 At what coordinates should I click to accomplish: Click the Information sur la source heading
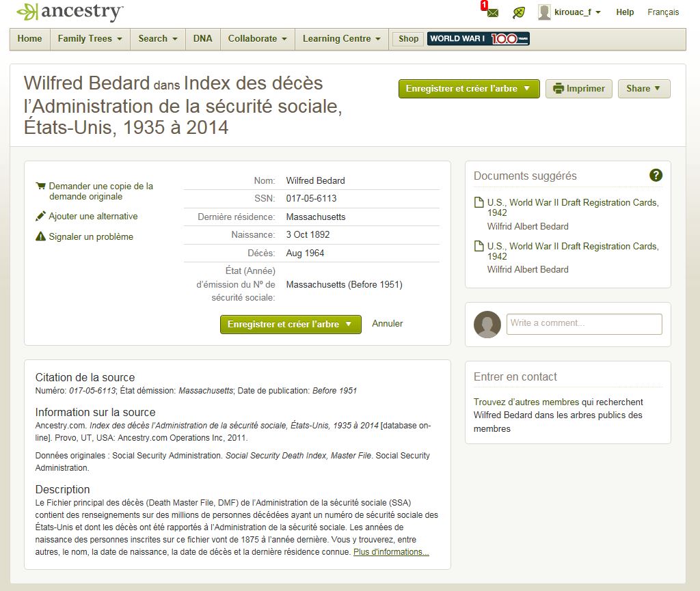pos(96,412)
